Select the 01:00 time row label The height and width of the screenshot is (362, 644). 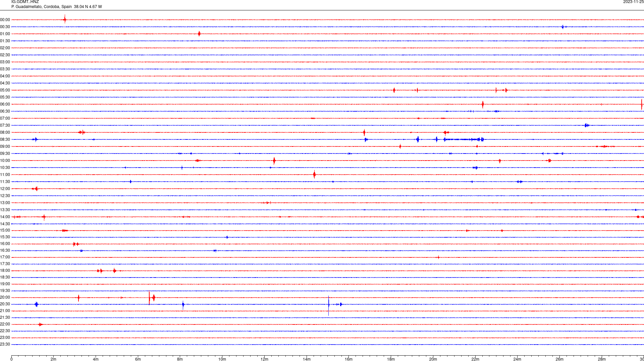[5, 34]
